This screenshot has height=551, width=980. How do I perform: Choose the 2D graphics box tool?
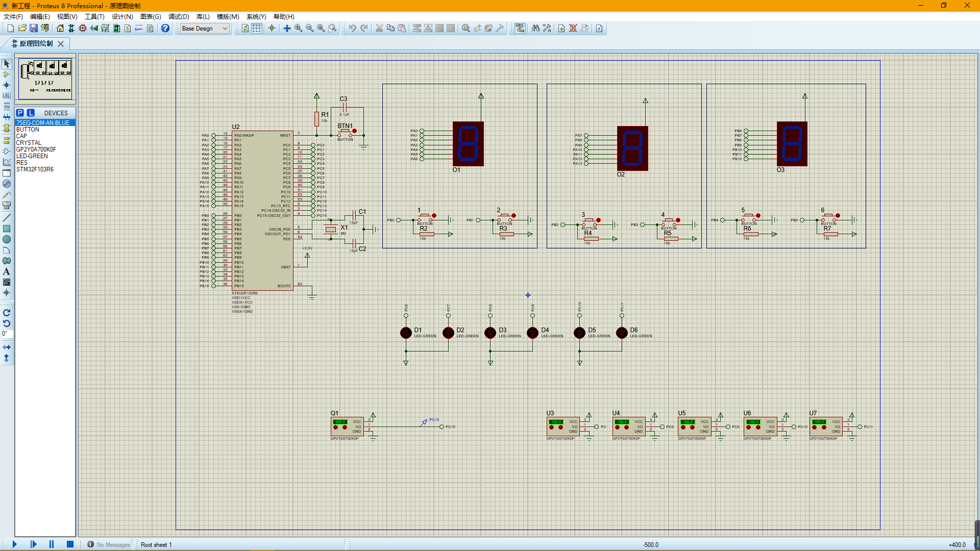pos(7,229)
